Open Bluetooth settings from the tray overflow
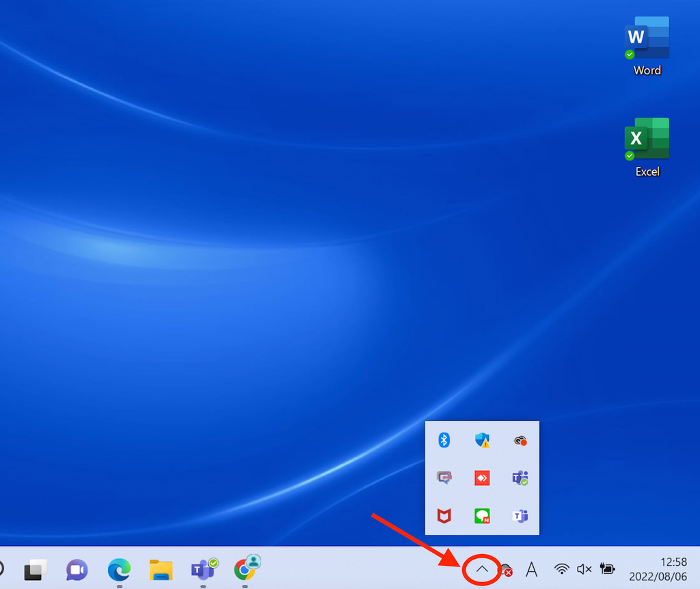 [x=443, y=441]
